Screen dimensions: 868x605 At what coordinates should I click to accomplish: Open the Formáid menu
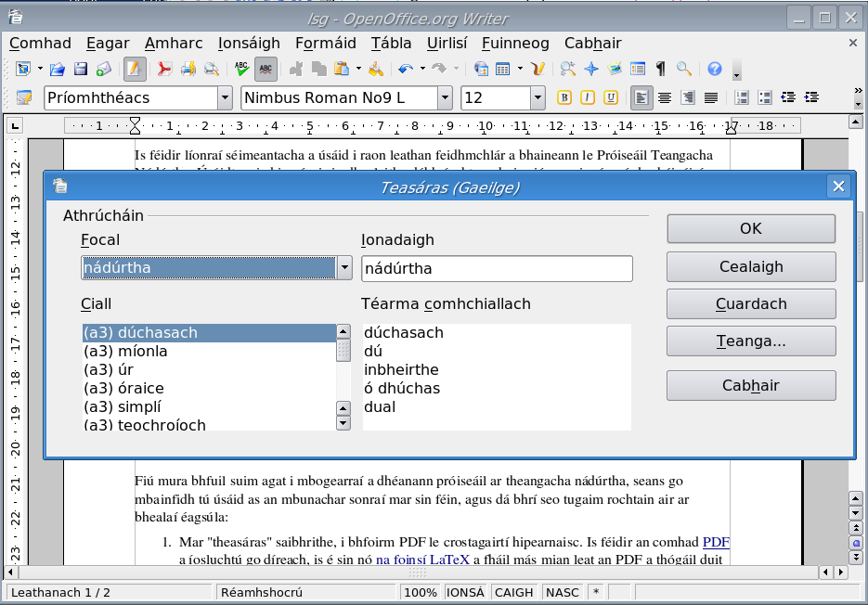click(x=326, y=44)
